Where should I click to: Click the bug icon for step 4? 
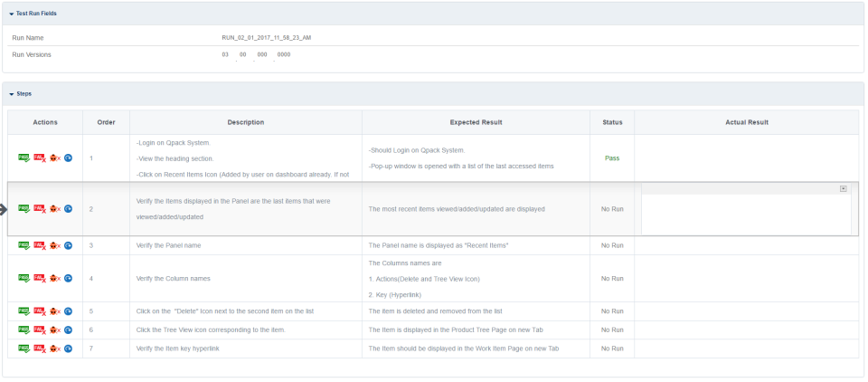click(54, 278)
